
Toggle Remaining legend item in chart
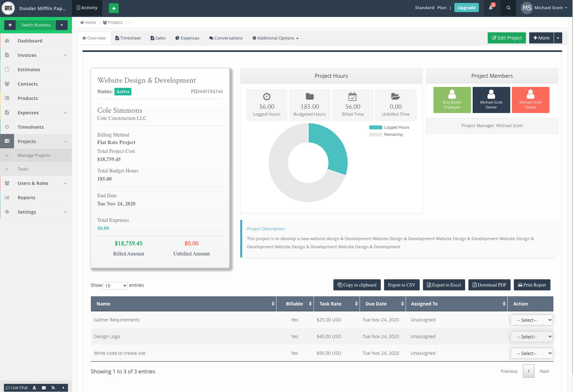(x=386, y=135)
